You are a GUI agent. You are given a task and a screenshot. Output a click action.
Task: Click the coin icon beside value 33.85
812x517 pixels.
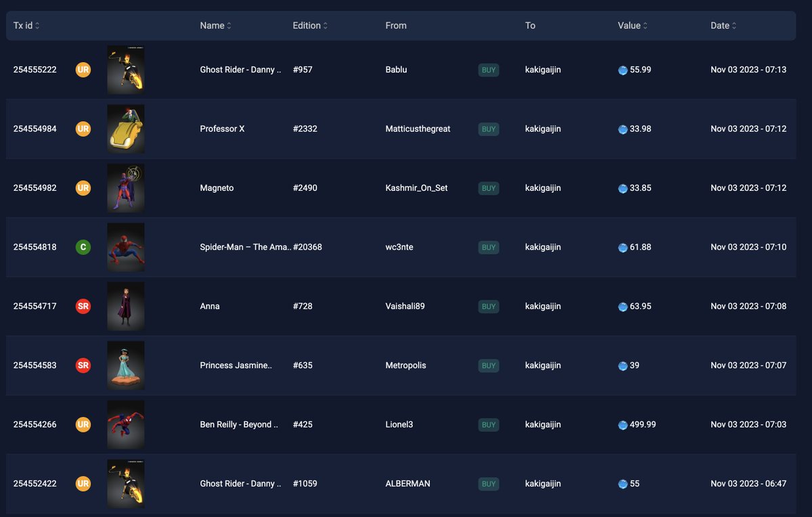pyautogui.click(x=623, y=188)
